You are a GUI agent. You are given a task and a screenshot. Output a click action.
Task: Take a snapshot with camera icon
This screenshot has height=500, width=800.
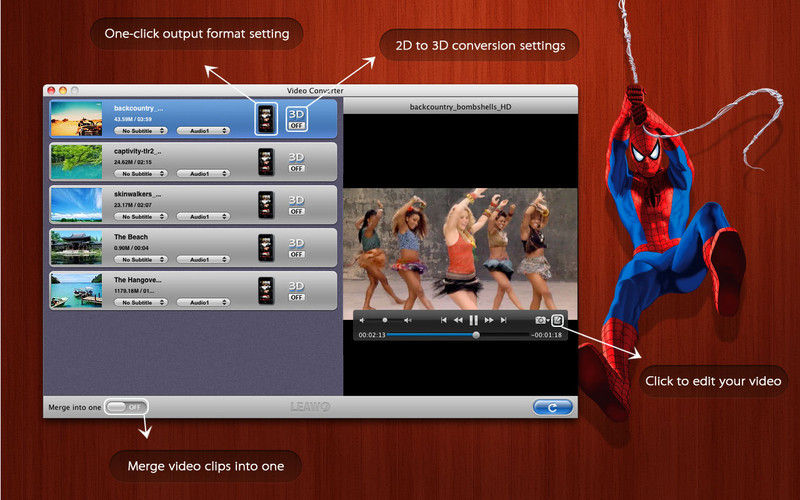[540, 320]
